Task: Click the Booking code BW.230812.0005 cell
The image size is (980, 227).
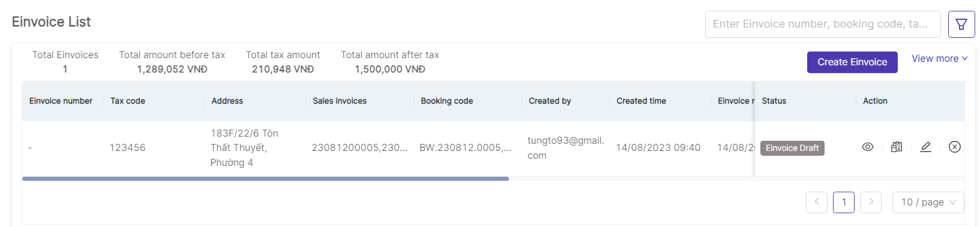Action: tap(466, 147)
